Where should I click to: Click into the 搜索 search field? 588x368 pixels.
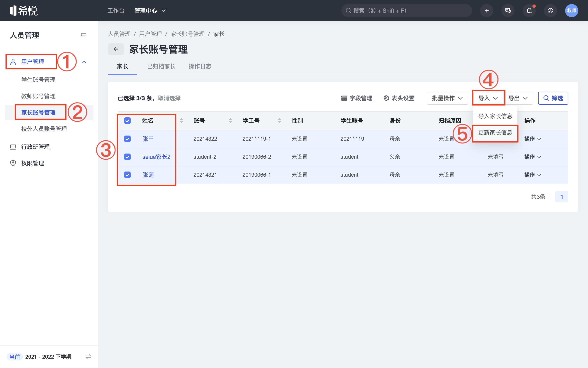point(406,10)
